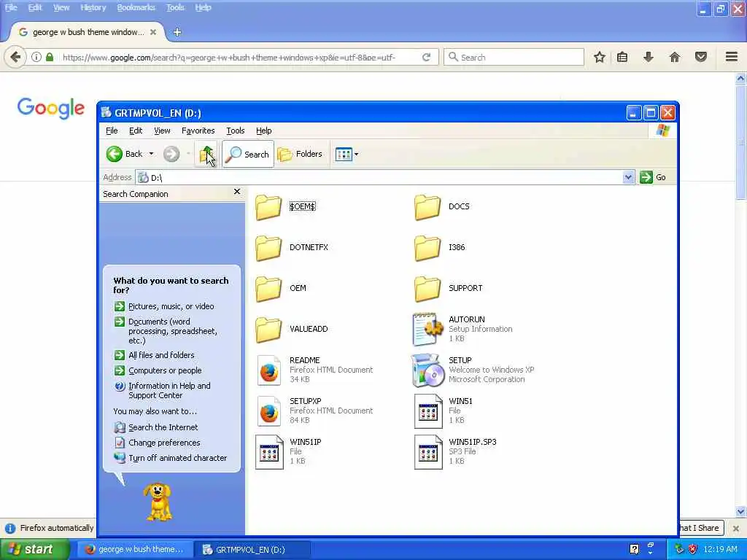The width and height of the screenshot is (747, 560).
Task: Close the george w bush tab
Action: pos(153,32)
